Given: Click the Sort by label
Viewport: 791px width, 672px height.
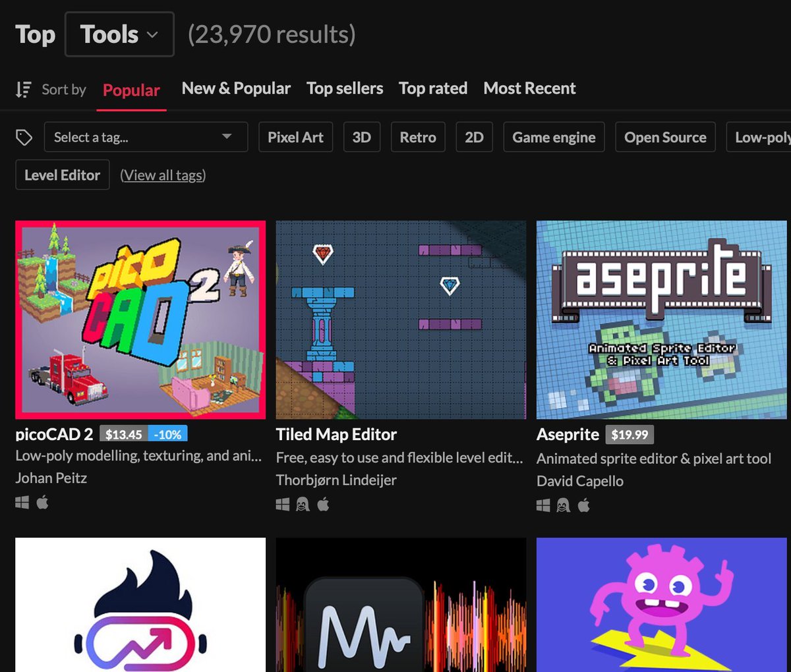Looking at the screenshot, I should tap(64, 89).
